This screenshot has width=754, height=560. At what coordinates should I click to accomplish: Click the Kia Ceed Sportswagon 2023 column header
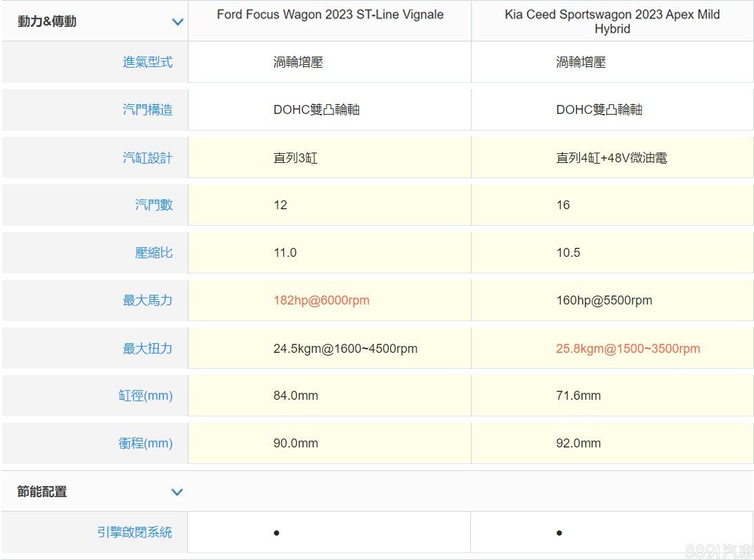pyautogui.click(x=612, y=21)
